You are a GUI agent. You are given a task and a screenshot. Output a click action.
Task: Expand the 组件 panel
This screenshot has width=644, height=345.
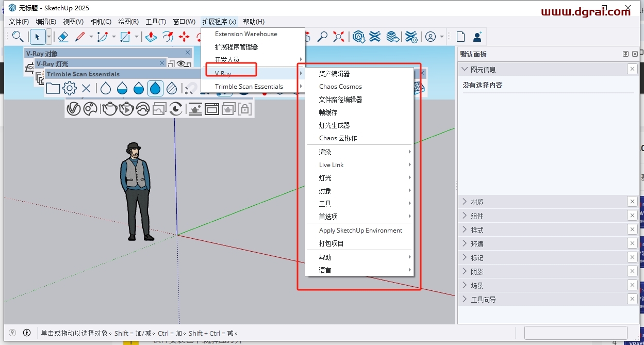point(464,216)
